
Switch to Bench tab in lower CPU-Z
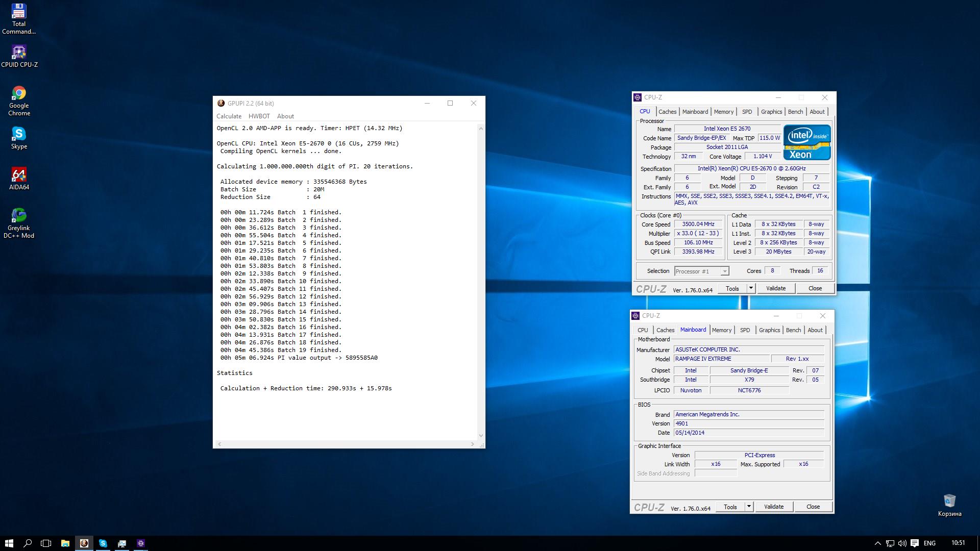tap(793, 330)
